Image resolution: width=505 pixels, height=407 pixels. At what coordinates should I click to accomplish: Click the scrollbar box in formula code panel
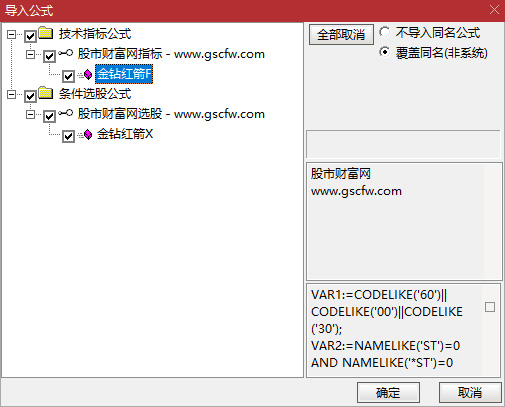tap(490, 307)
